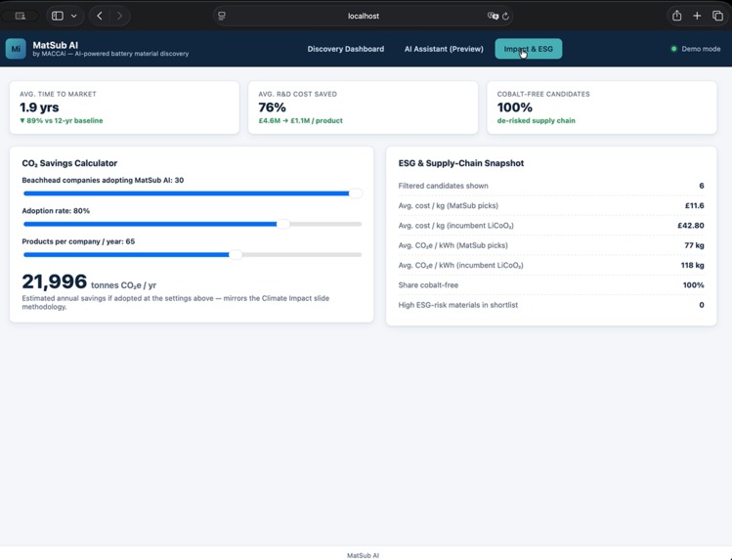Show tab overview icon
The image size is (732, 560).
click(717, 16)
